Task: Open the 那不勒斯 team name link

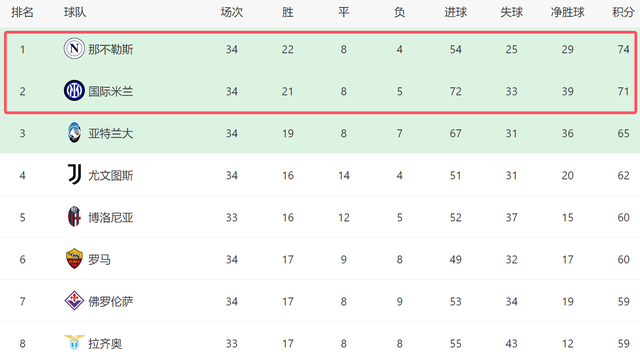Action: pyautogui.click(x=111, y=49)
